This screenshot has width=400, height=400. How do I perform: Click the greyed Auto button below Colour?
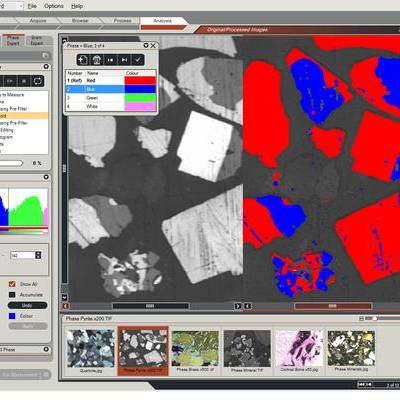point(28,326)
